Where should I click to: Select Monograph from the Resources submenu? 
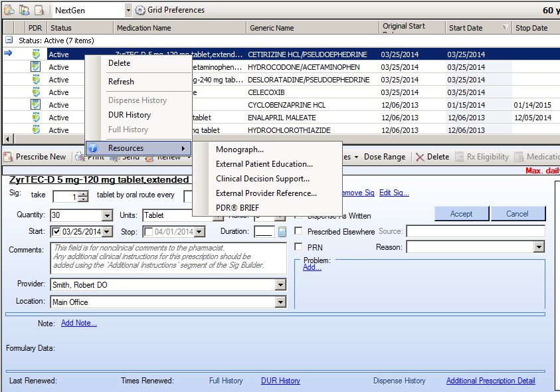pos(240,149)
